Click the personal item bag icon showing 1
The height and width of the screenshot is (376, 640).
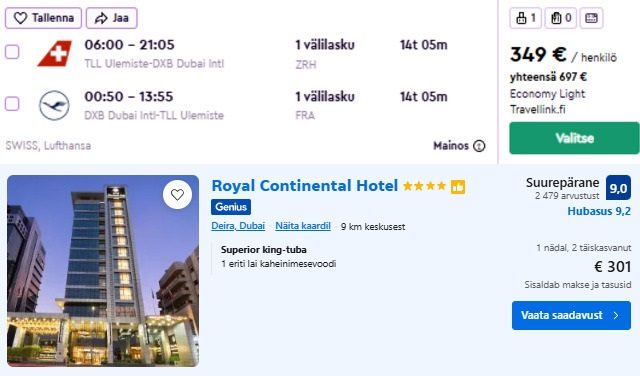(521, 18)
